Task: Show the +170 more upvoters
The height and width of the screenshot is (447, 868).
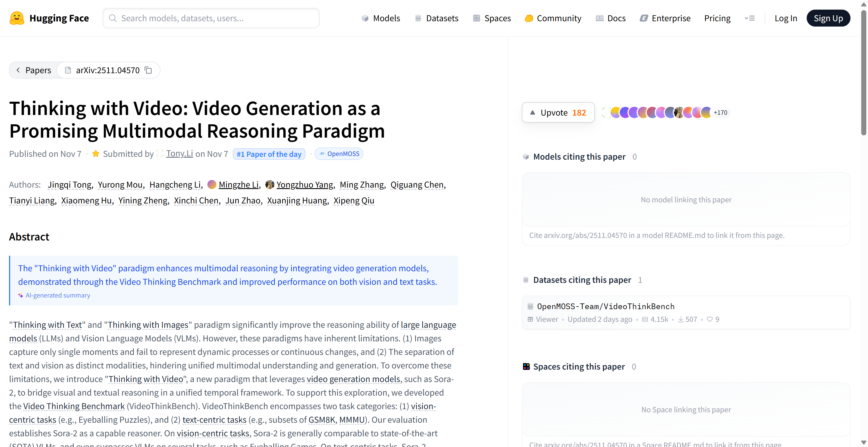Action: [x=721, y=112]
